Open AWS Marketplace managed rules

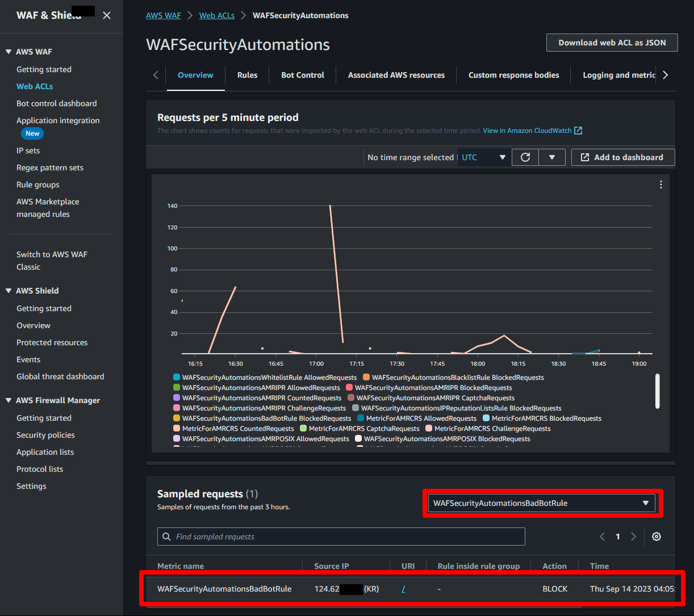pyautogui.click(x=48, y=208)
